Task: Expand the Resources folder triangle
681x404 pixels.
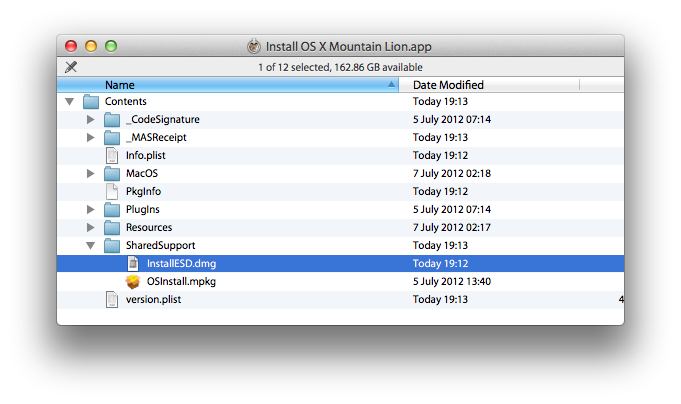Action: click(x=90, y=228)
